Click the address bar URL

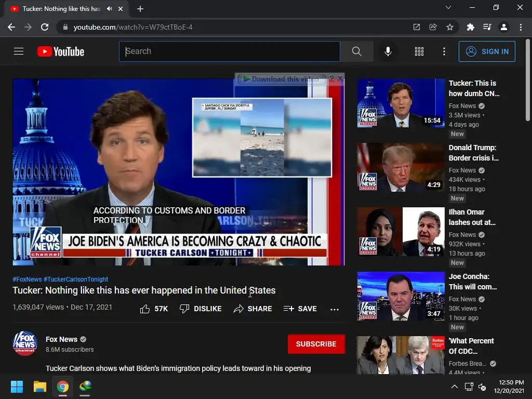tap(132, 27)
